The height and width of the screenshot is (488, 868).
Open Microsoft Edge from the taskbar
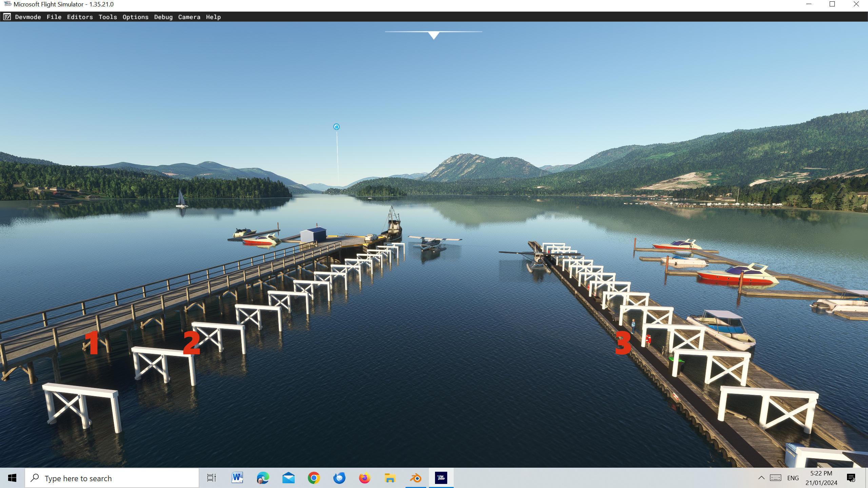pos(263,478)
